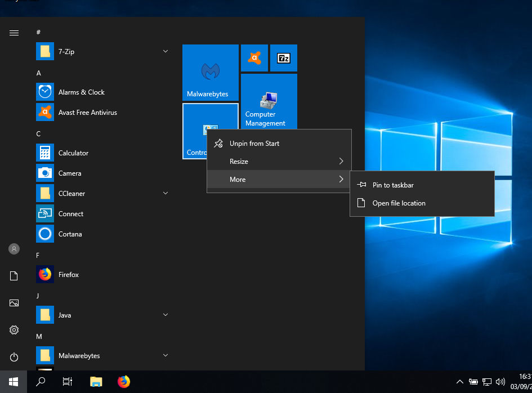Click the taskbar clock and date
The width and height of the screenshot is (532, 393).
(521, 382)
